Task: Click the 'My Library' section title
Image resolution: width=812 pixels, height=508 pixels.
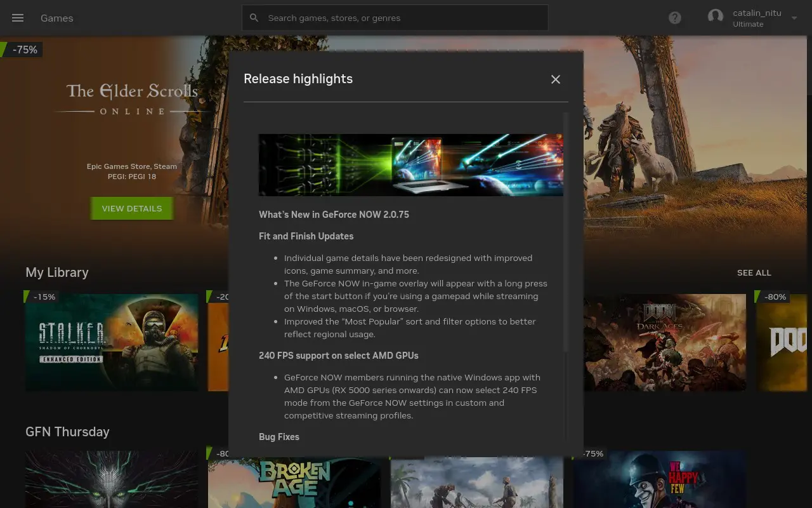Action: tap(57, 272)
